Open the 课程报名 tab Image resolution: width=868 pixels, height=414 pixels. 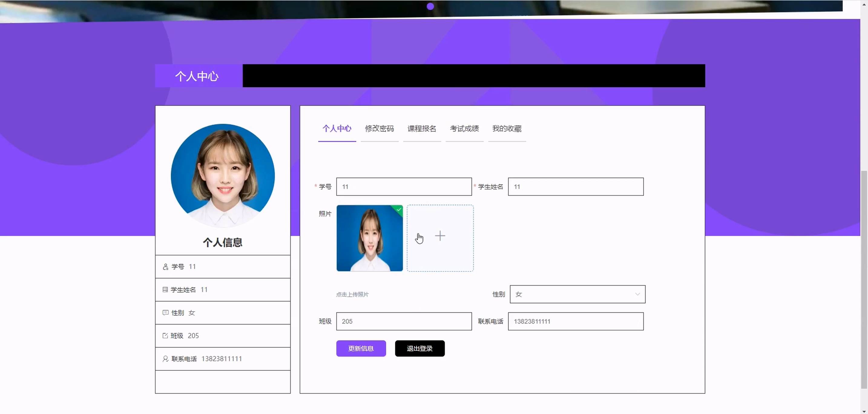click(x=422, y=129)
